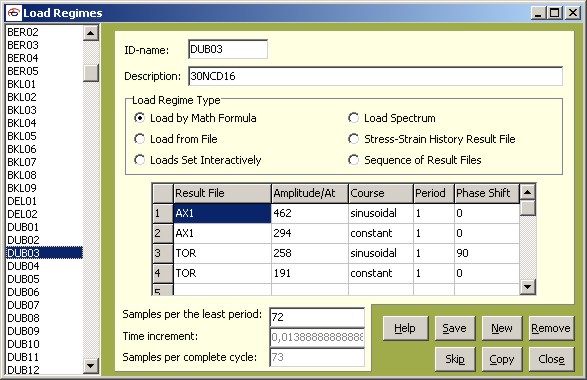This screenshot has height=380, width=587.
Task: Click the Save button
Action: point(455,328)
